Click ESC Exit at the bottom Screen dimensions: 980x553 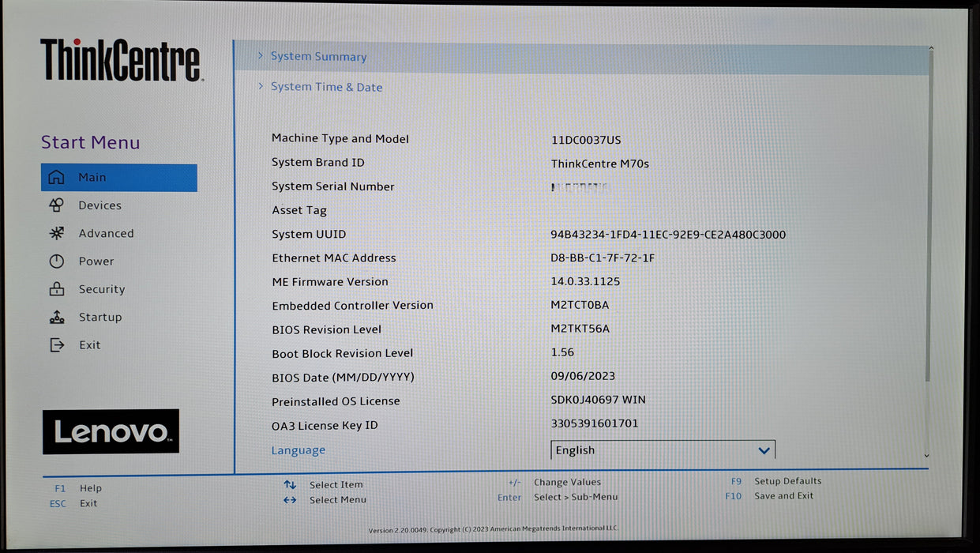click(73, 503)
